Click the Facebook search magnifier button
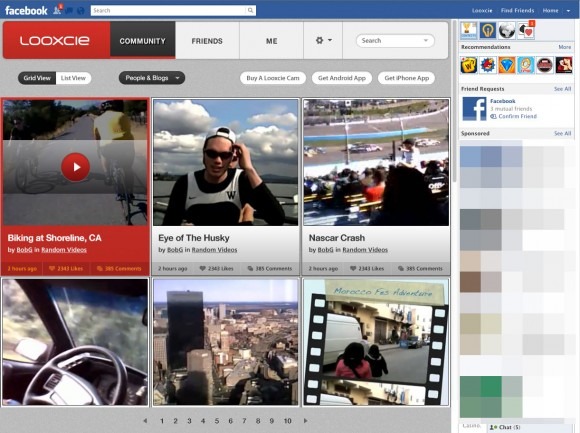The width and height of the screenshot is (580, 433). coord(250,10)
